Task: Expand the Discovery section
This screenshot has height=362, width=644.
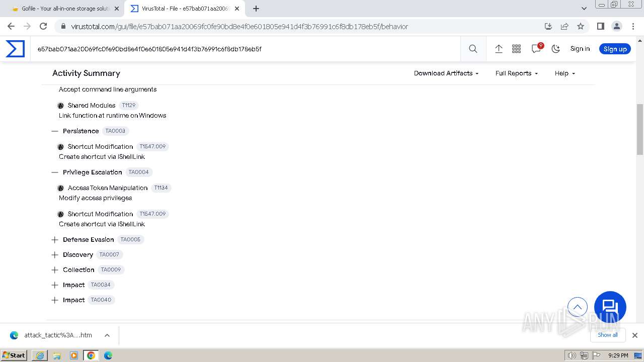Action: (55, 255)
